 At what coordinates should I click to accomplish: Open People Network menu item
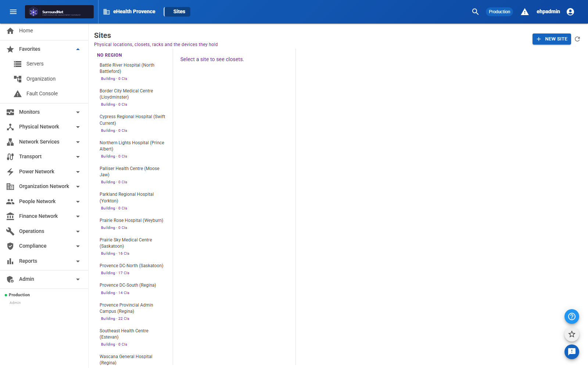pyautogui.click(x=44, y=202)
